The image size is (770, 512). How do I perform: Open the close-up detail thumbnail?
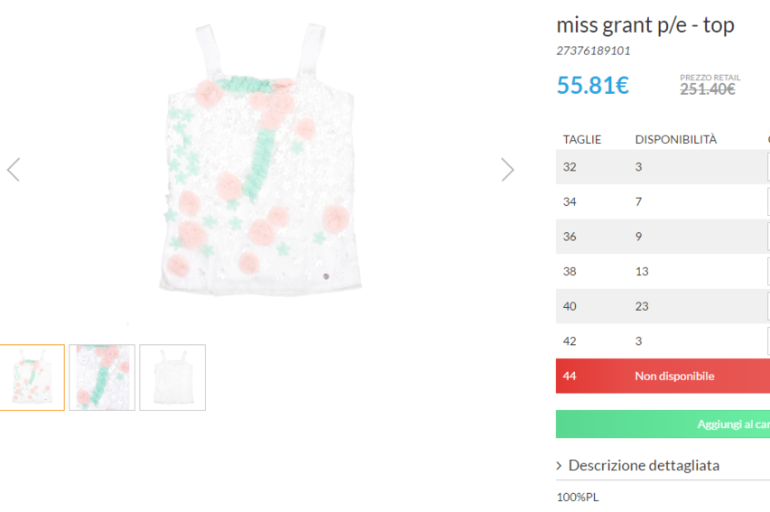tap(102, 377)
